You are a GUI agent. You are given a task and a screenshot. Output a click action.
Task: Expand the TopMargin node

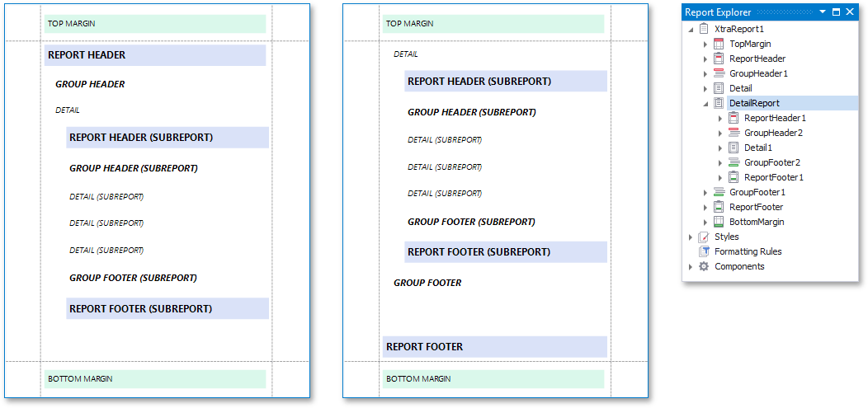tap(705, 44)
